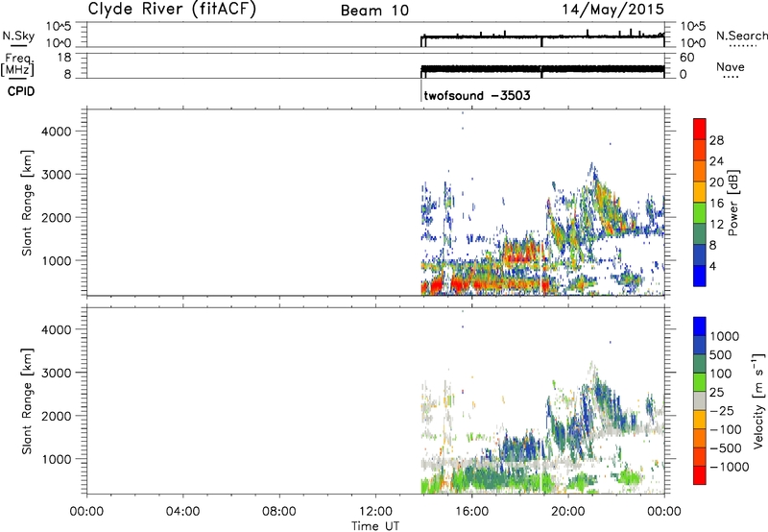Pick the red top segment of the power colorbar
This screenshot has width=768, height=532.
coord(700,130)
